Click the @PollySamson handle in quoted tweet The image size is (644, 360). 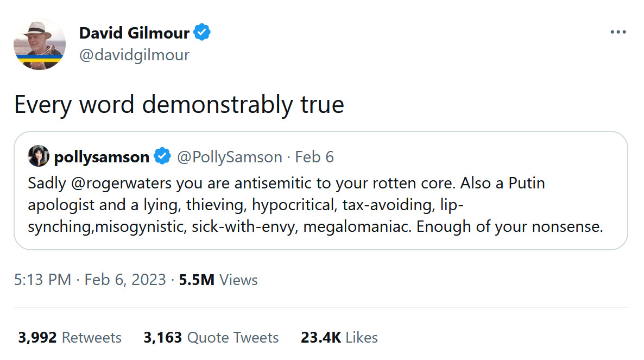[x=230, y=157]
